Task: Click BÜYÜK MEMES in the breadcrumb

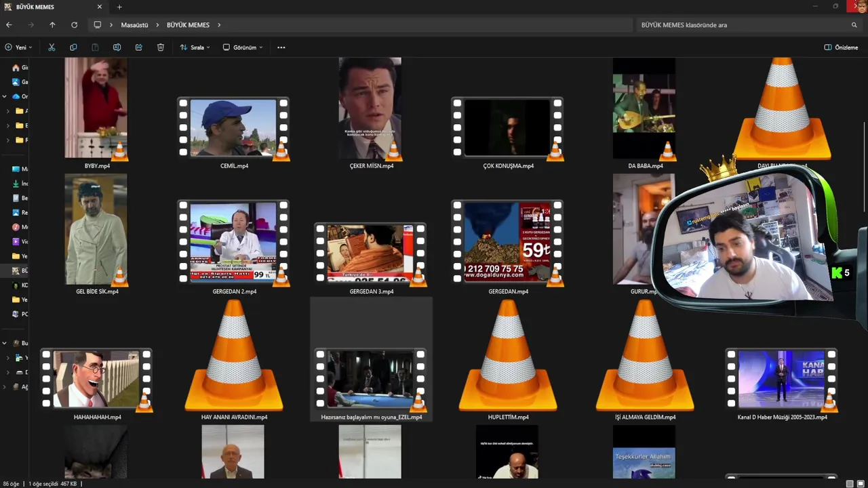Action: pyautogui.click(x=188, y=25)
